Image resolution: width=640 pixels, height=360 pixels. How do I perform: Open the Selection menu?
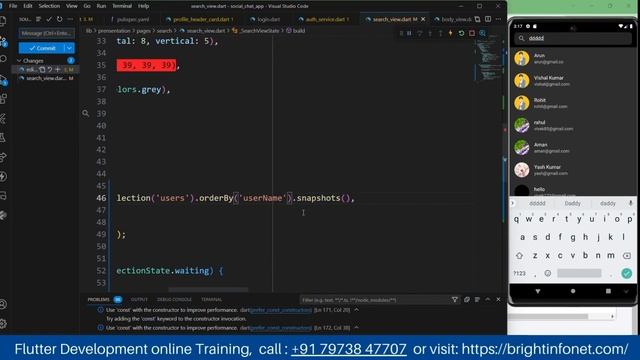[49, 6]
